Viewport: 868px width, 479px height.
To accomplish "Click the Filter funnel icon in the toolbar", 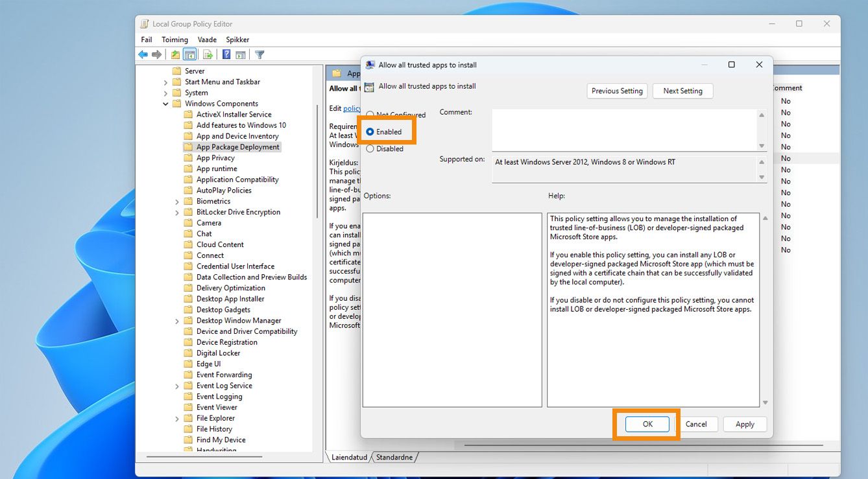I will click(x=259, y=54).
